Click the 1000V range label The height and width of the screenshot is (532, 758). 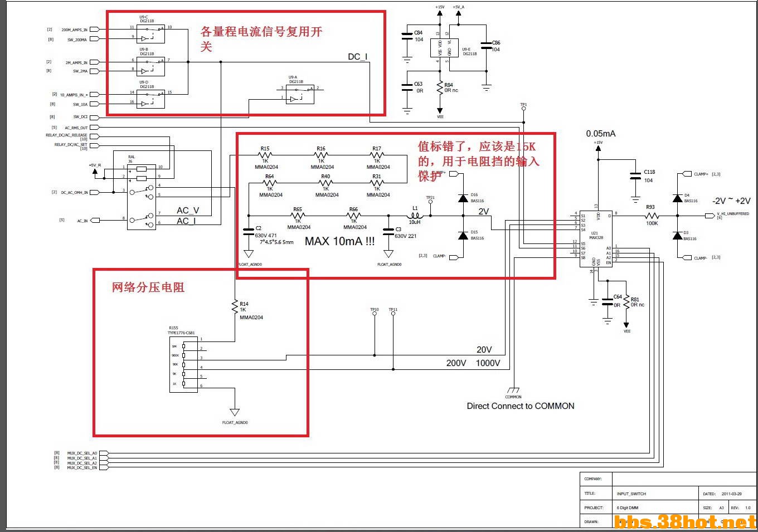coord(488,363)
